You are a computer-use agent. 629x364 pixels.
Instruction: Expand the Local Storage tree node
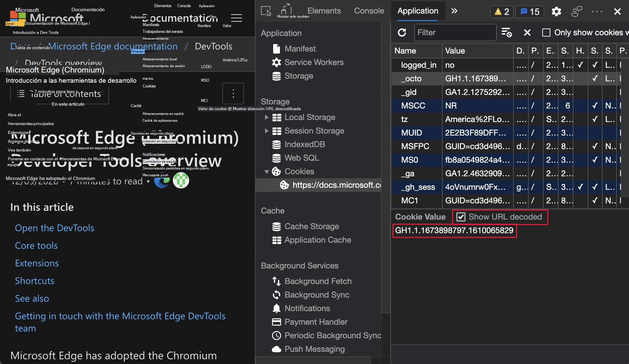point(267,117)
